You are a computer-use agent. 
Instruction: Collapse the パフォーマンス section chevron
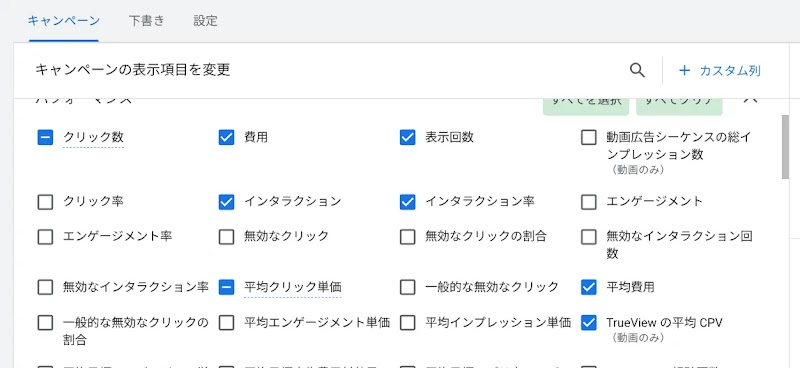click(x=750, y=101)
